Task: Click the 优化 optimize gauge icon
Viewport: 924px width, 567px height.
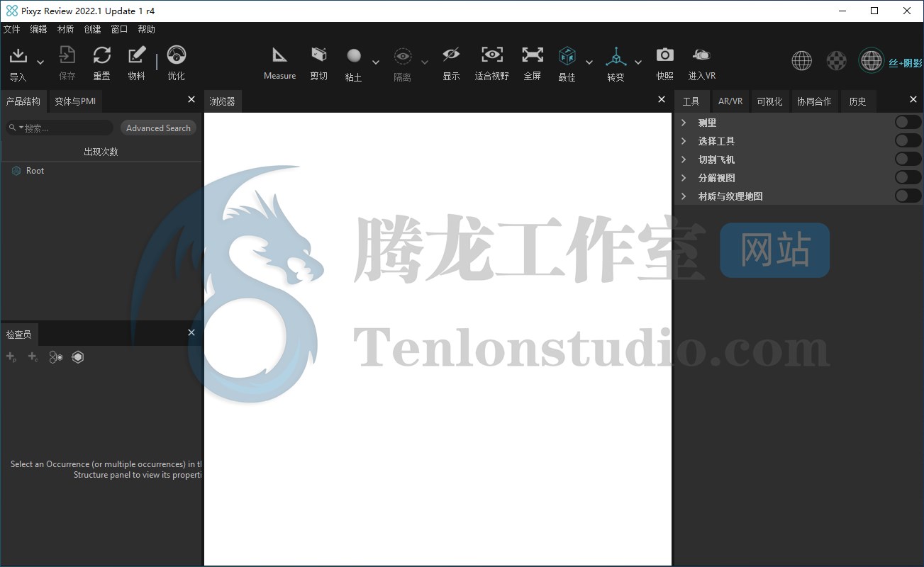Action: pyautogui.click(x=176, y=56)
